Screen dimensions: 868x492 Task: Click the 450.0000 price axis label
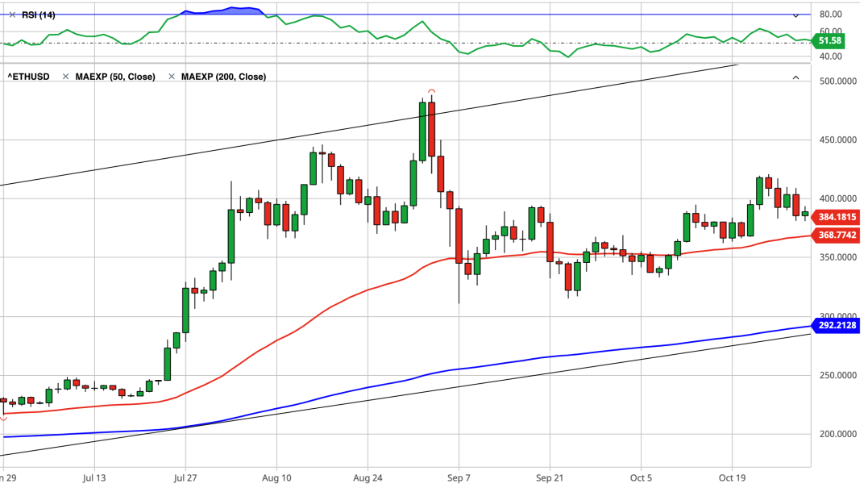click(x=837, y=140)
